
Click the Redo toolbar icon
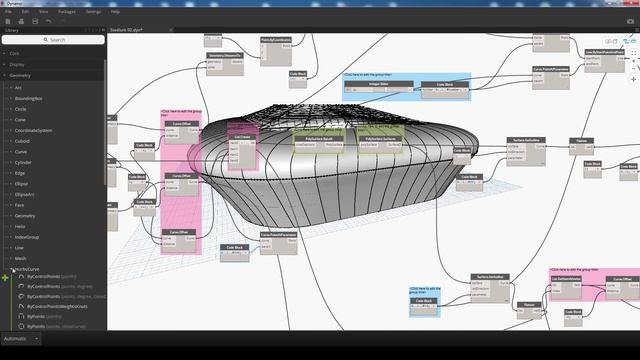click(62, 21)
